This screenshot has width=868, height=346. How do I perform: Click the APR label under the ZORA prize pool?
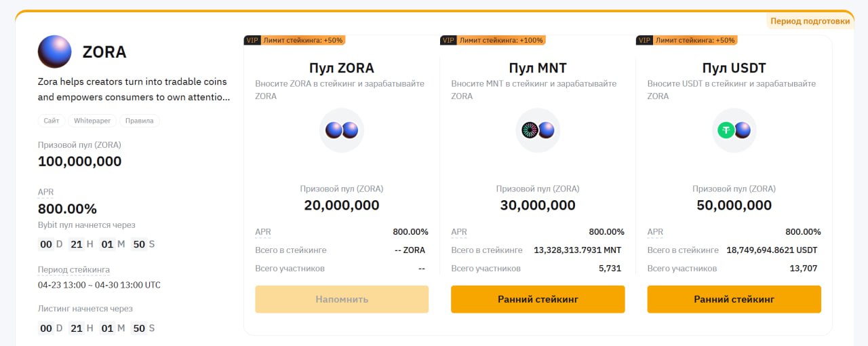(x=45, y=192)
